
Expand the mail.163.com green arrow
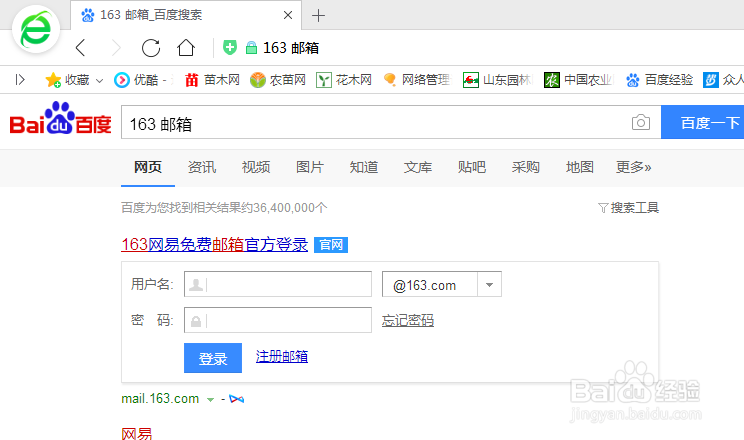click(210, 400)
